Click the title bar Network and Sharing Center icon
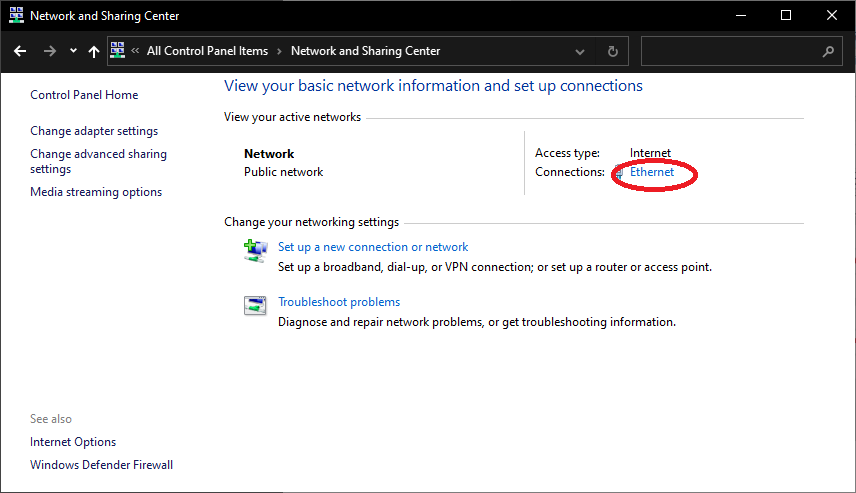Image resolution: width=856 pixels, height=493 pixels. pyautogui.click(x=16, y=15)
